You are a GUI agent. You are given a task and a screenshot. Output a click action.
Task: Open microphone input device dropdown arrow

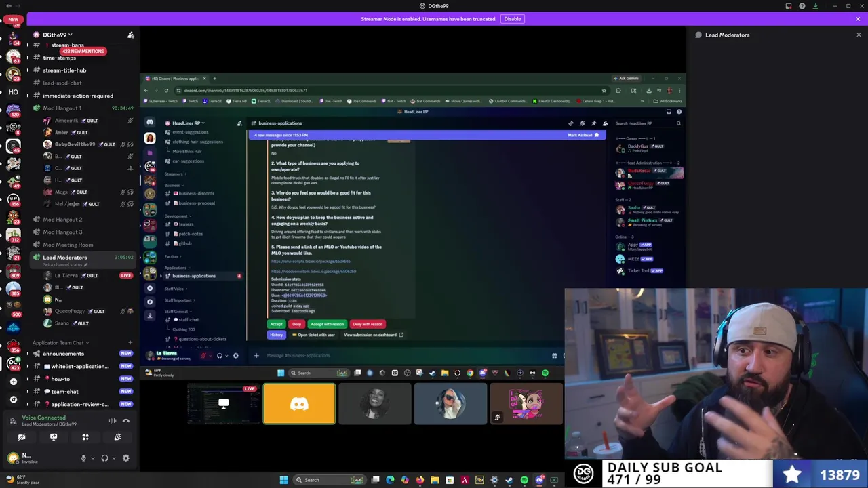coord(92,458)
